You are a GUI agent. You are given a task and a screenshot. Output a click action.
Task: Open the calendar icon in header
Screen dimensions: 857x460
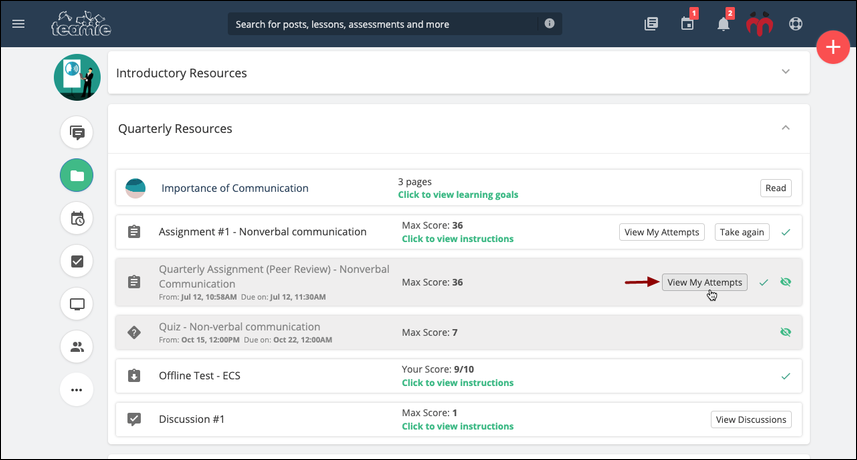[688, 24]
